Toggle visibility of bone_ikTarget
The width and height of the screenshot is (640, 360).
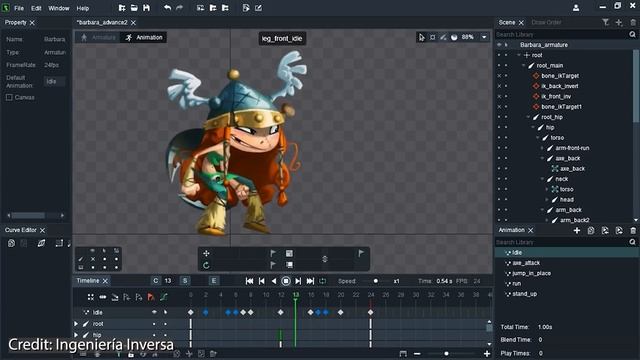pyautogui.click(x=499, y=76)
